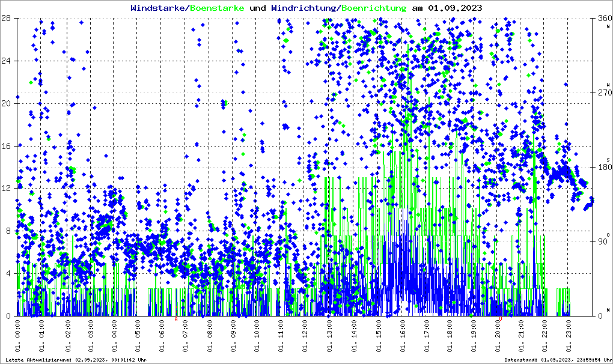Click the '01. 03:00' time axis label
This screenshot has width=613, height=364.
(x=91, y=336)
